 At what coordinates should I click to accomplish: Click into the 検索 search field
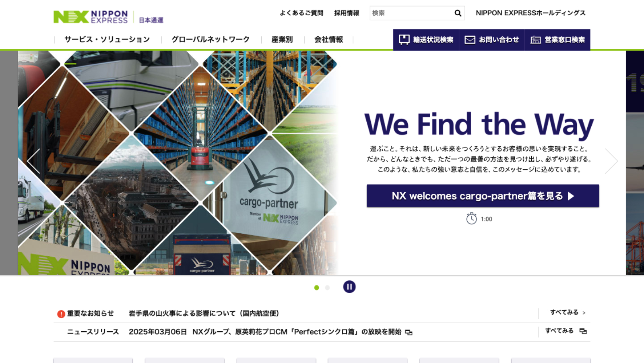[x=411, y=13]
